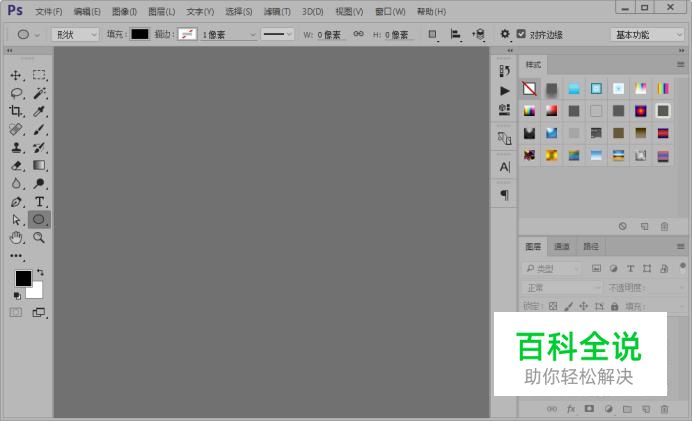Click the black fill color swatch
This screenshot has width=692, height=421.
pos(139,34)
